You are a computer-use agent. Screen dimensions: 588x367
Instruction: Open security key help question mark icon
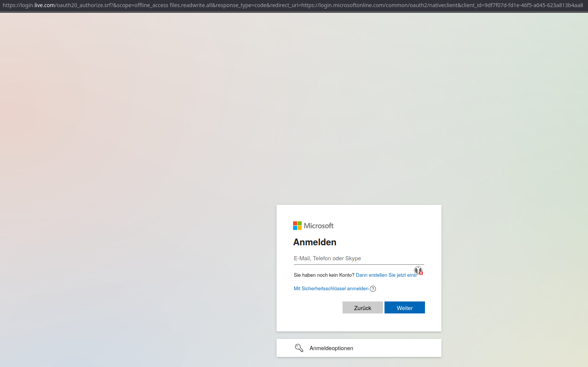click(373, 289)
